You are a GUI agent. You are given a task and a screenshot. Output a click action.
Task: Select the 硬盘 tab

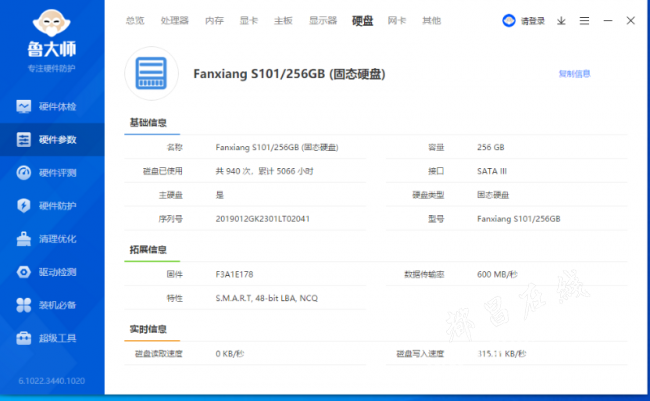[362, 21]
